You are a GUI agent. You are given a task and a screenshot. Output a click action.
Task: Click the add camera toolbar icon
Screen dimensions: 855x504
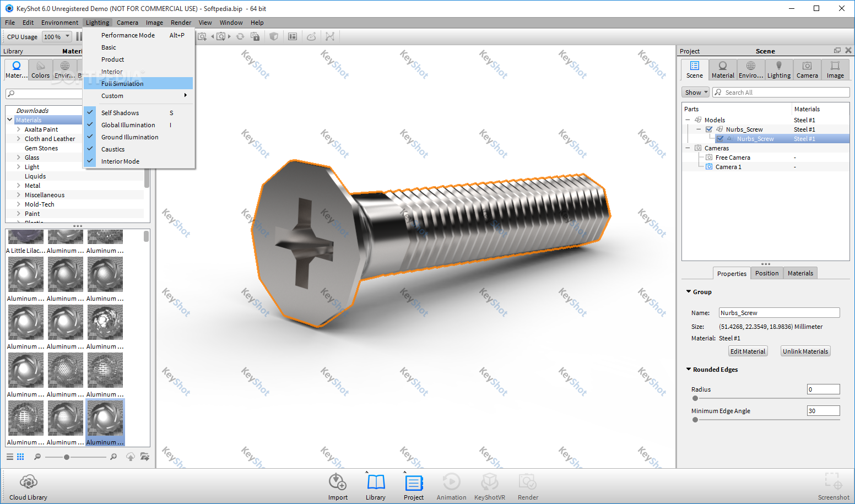coord(202,36)
